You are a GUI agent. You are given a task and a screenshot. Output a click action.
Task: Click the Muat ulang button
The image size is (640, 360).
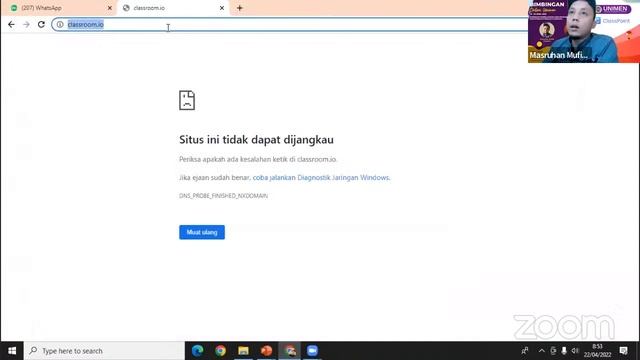(x=202, y=232)
